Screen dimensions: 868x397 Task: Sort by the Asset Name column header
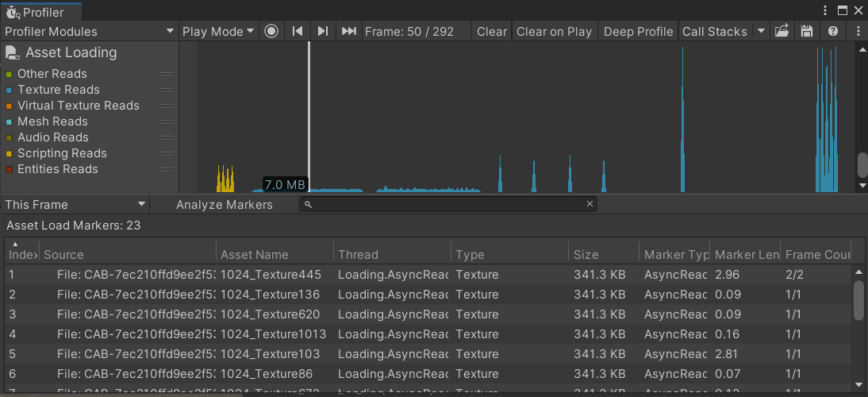(x=274, y=255)
